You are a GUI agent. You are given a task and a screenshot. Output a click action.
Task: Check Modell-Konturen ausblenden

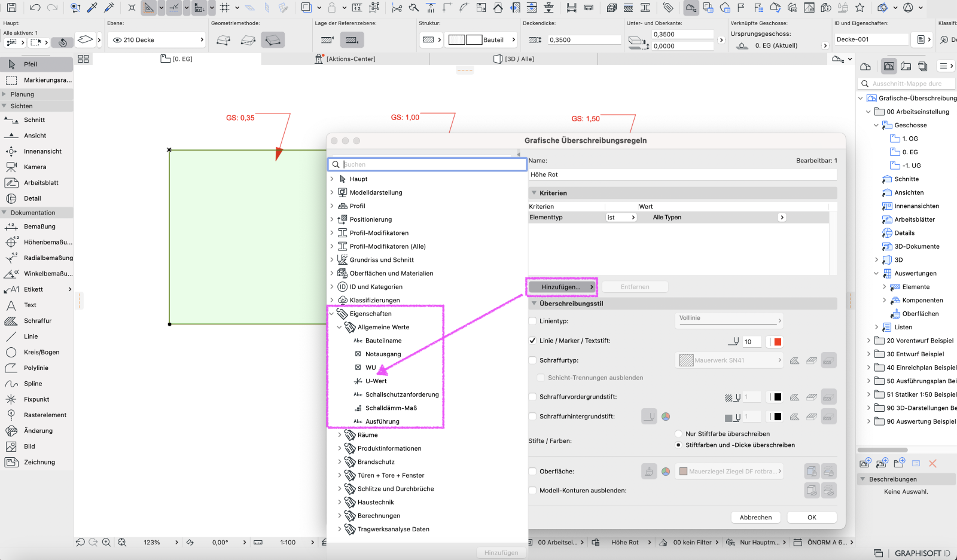[x=532, y=491]
